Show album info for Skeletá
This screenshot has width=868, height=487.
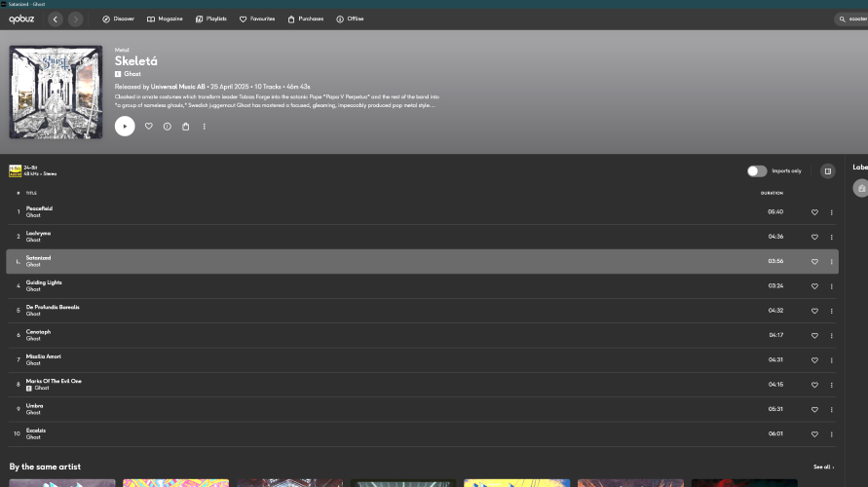[x=168, y=127]
